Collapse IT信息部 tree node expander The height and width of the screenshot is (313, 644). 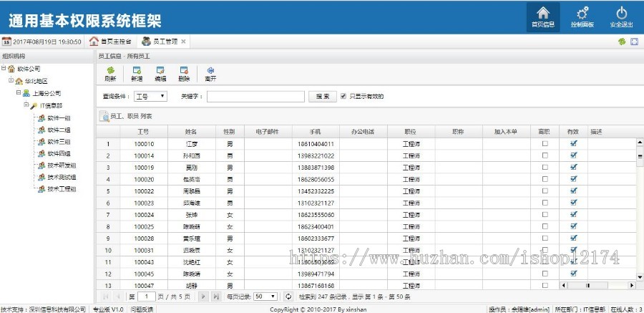[x=26, y=105]
